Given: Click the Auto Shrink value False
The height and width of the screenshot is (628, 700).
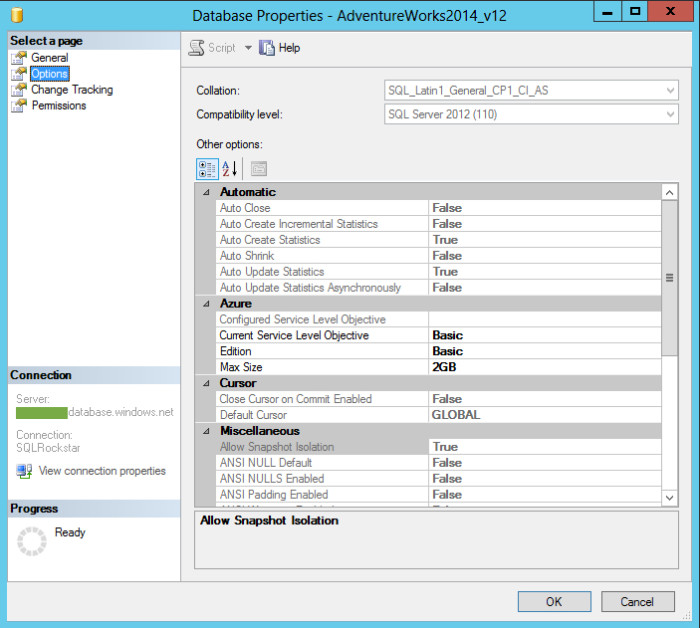Looking at the screenshot, I should pos(447,256).
